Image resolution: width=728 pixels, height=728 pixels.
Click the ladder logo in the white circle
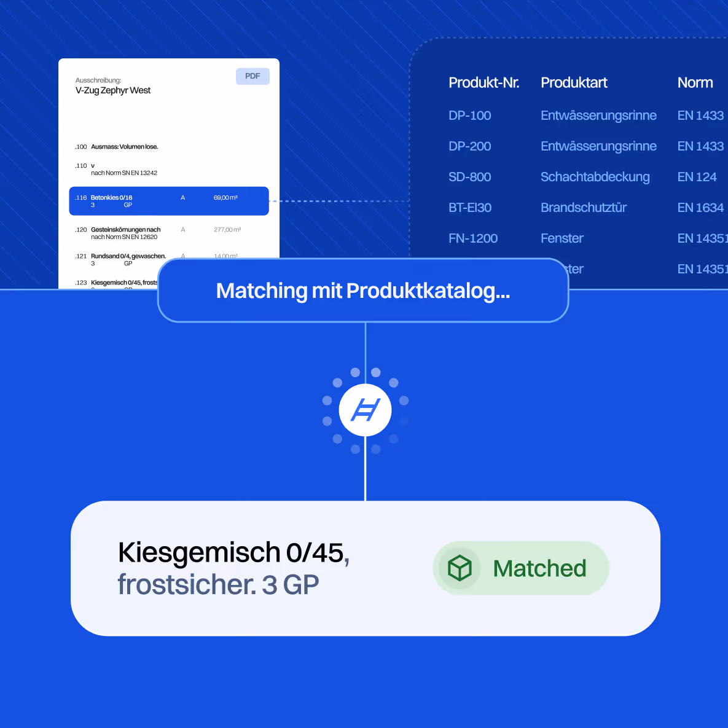[x=366, y=410]
